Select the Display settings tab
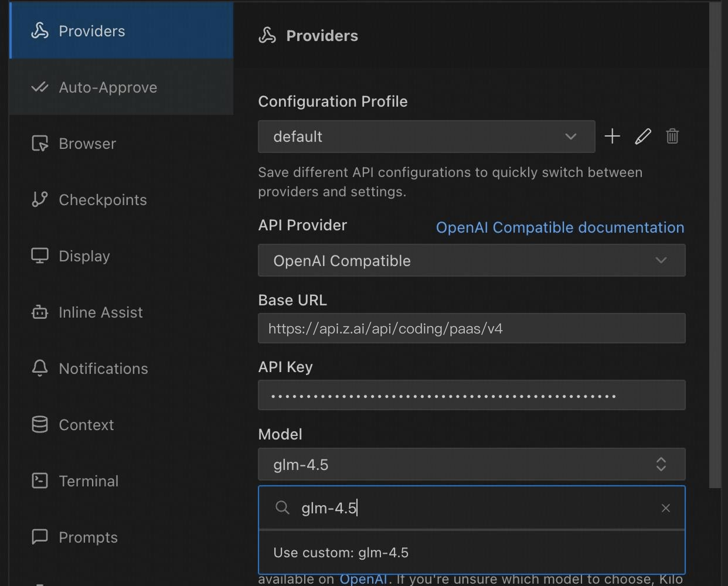This screenshot has width=728, height=586. coord(121,256)
